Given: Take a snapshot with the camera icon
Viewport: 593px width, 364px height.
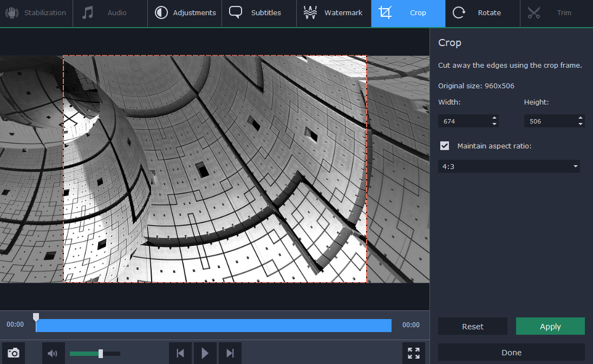Looking at the screenshot, I should click(14, 353).
